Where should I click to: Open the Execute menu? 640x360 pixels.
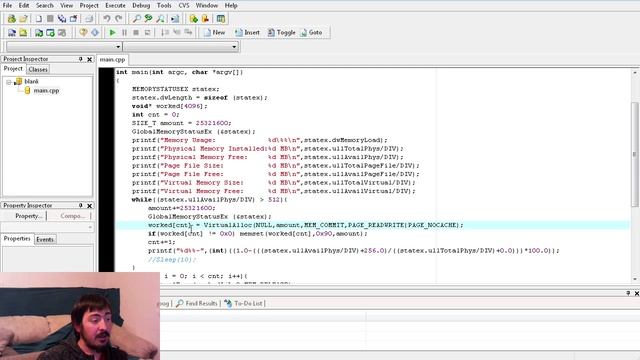coord(116,5)
